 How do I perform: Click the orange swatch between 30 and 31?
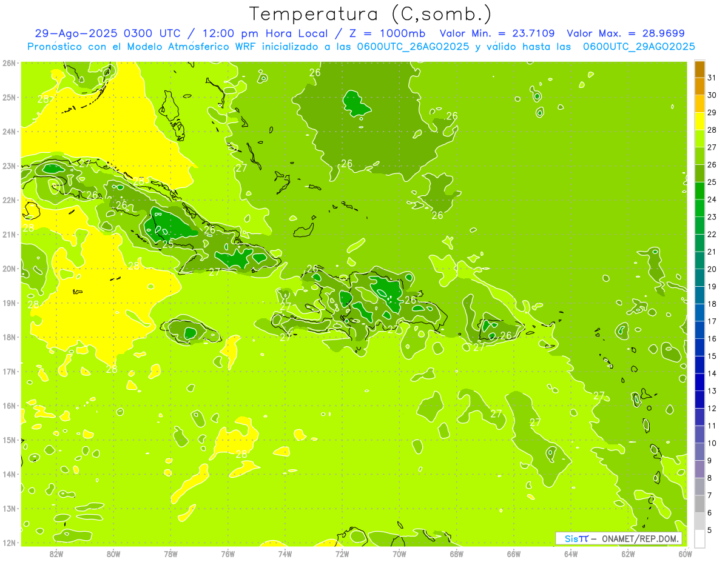(x=699, y=86)
